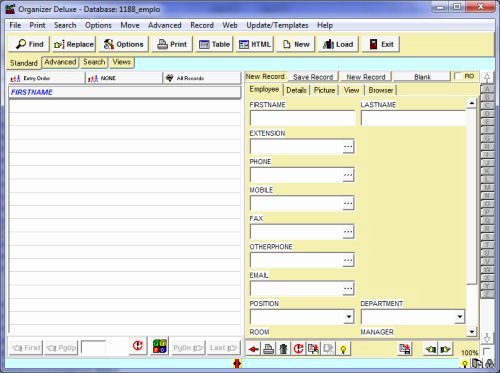
Task: Toggle the RO read-only checkbox
Action: (459, 76)
